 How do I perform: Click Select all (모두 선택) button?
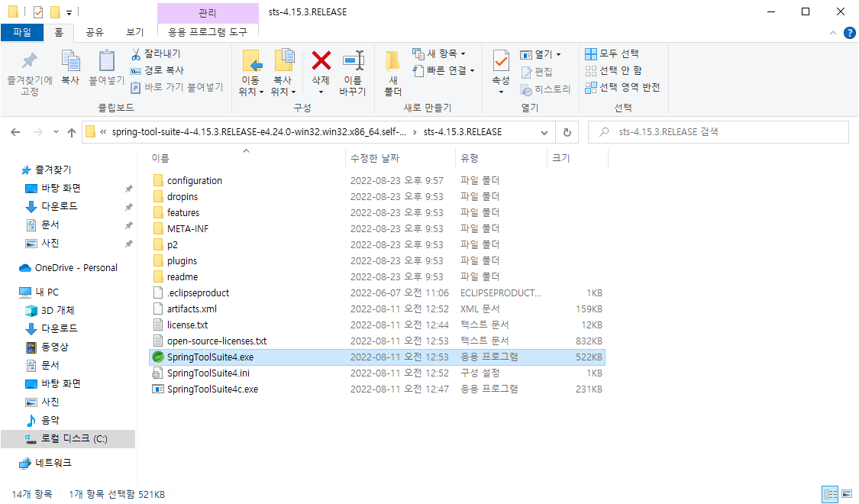(612, 53)
